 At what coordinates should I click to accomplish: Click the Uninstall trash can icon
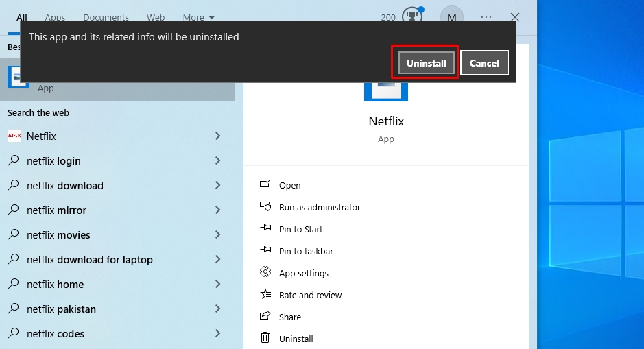[265, 337]
